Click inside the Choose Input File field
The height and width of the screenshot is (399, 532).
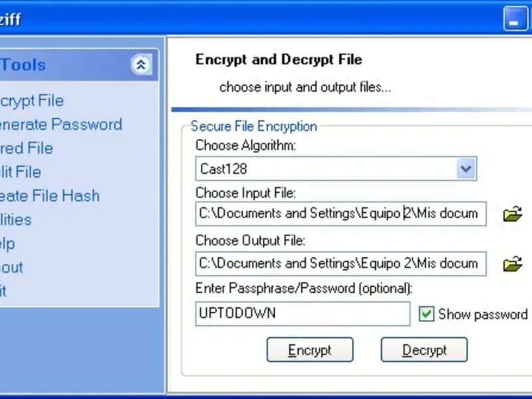point(340,213)
